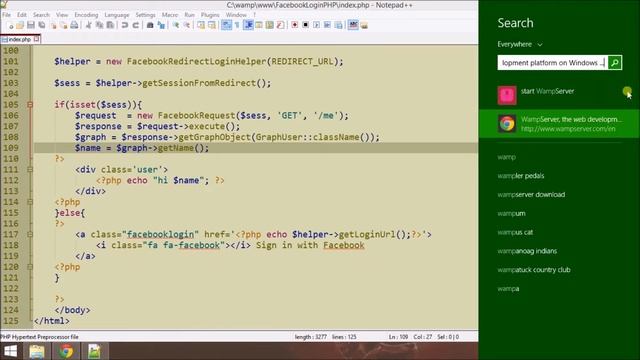Click the Close All toolbar icon
The image size is (640, 360).
64,25
